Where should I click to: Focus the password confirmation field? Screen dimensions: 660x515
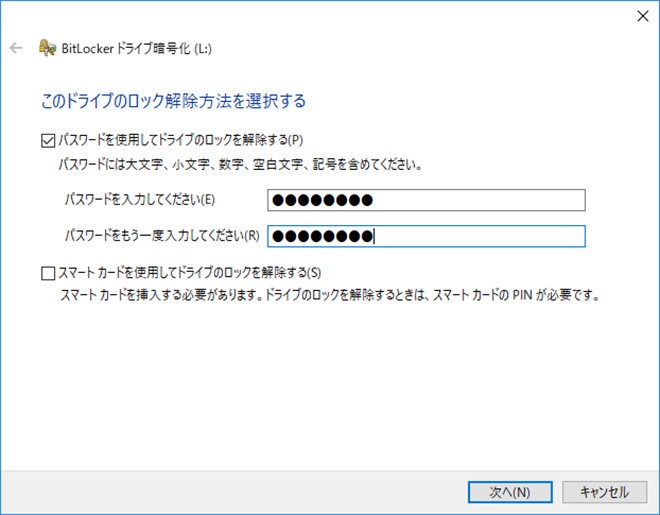480,237
